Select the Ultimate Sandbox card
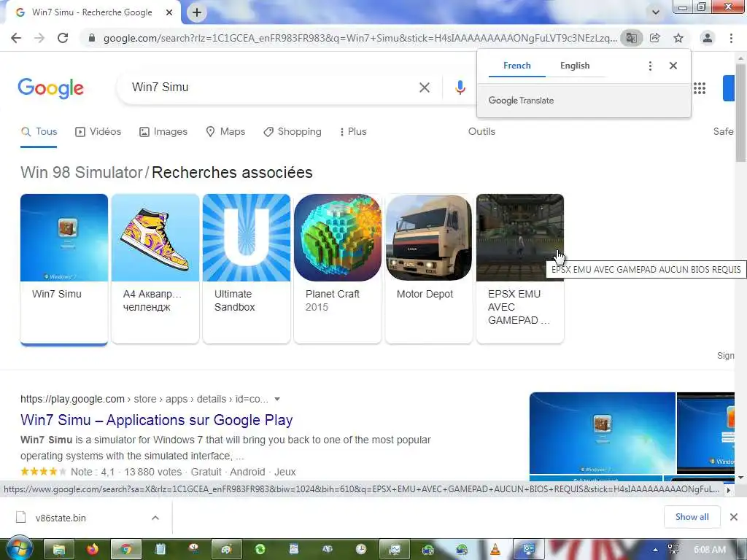The width and height of the screenshot is (747, 560). tap(247, 268)
